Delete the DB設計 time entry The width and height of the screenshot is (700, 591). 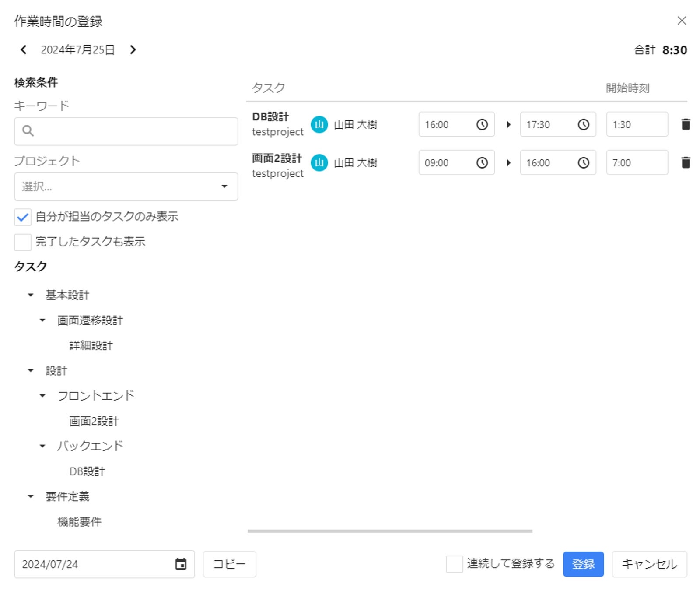pos(686,124)
